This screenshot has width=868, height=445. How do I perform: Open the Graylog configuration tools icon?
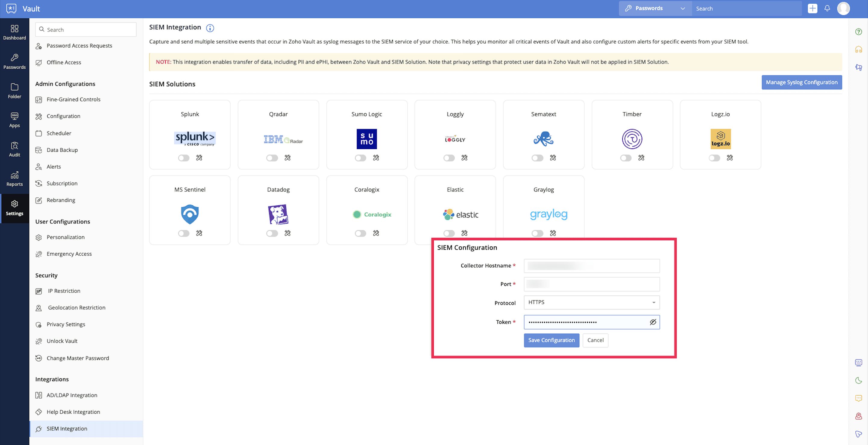[553, 233]
